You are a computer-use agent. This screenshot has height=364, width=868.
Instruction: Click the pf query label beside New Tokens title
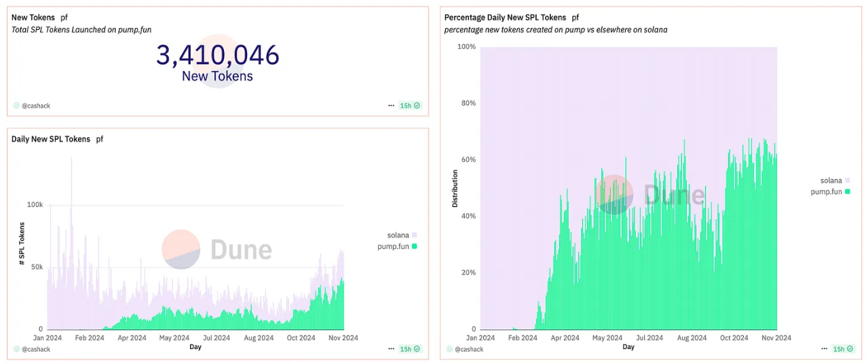(x=64, y=18)
